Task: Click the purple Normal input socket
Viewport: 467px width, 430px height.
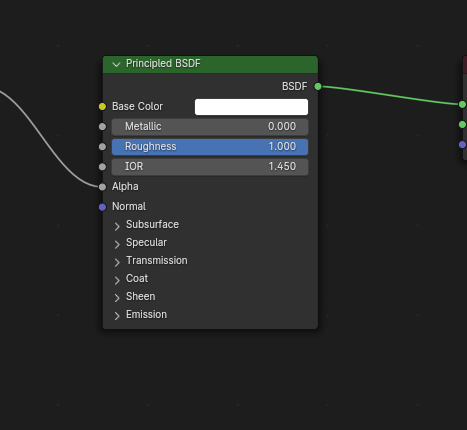Action: (102, 207)
